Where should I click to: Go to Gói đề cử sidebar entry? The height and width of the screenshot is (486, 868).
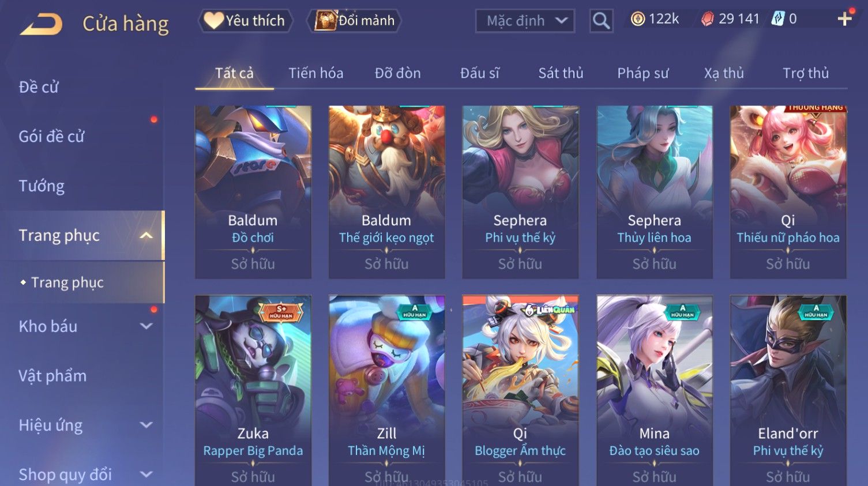click(x=51, y=137)
